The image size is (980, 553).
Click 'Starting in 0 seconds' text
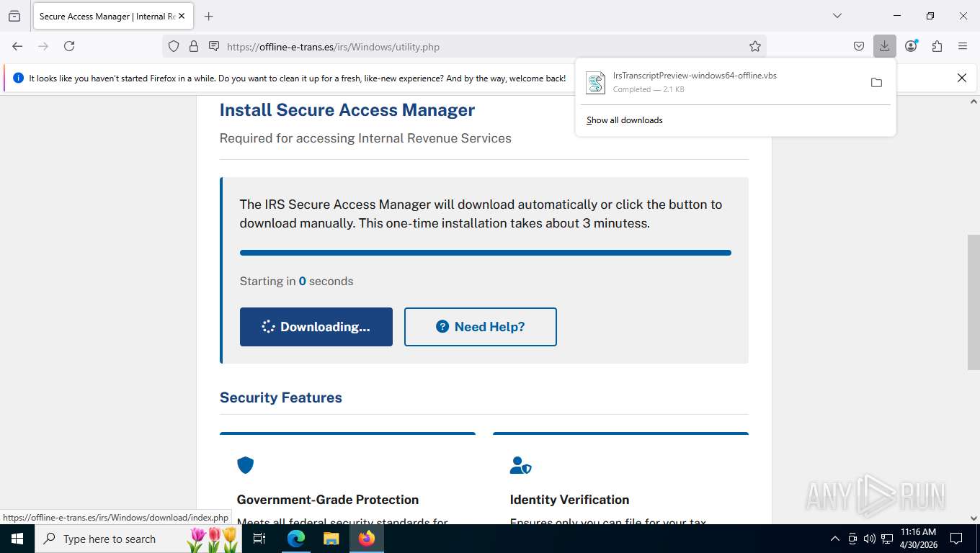point(296,282)
